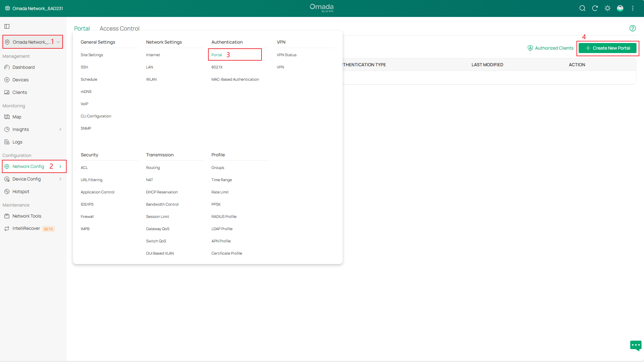This screenshot has width=644, height=362.
Task: Open the Hotspot configuration page
Action: 21,192
